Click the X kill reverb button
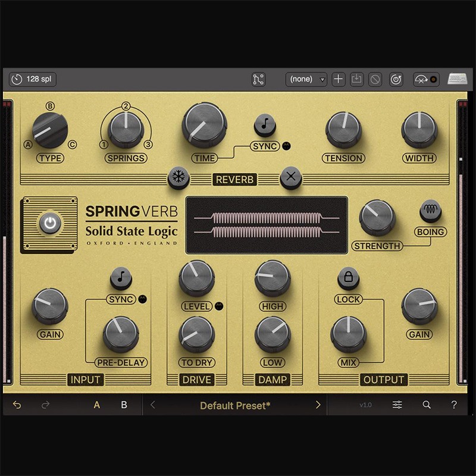476x476 pixels. pyautogui.click(x=291, y=177)
